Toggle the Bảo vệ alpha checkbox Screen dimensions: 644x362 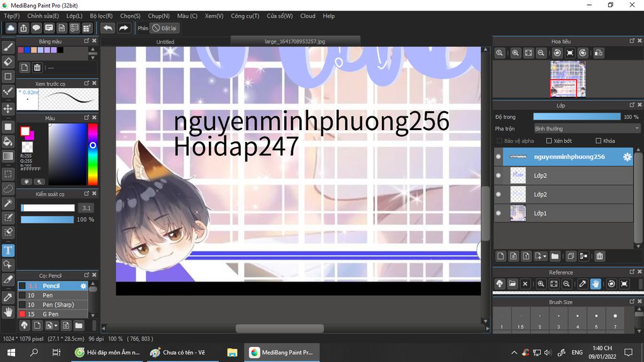tap(499, 141)
